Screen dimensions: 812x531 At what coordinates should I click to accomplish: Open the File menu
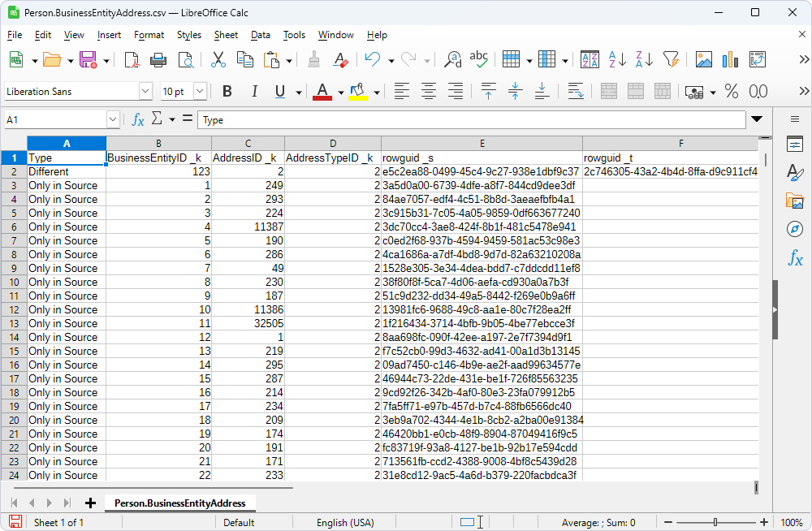15,35
